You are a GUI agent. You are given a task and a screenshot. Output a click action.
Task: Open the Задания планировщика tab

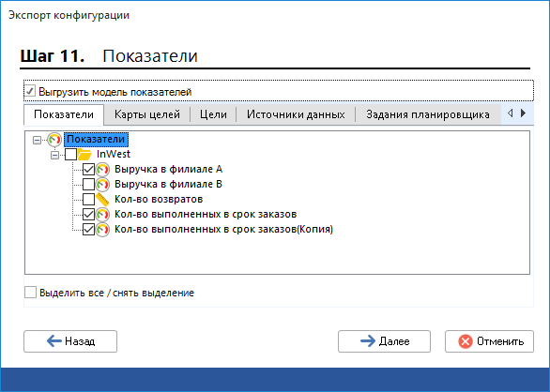coord(428,114)
